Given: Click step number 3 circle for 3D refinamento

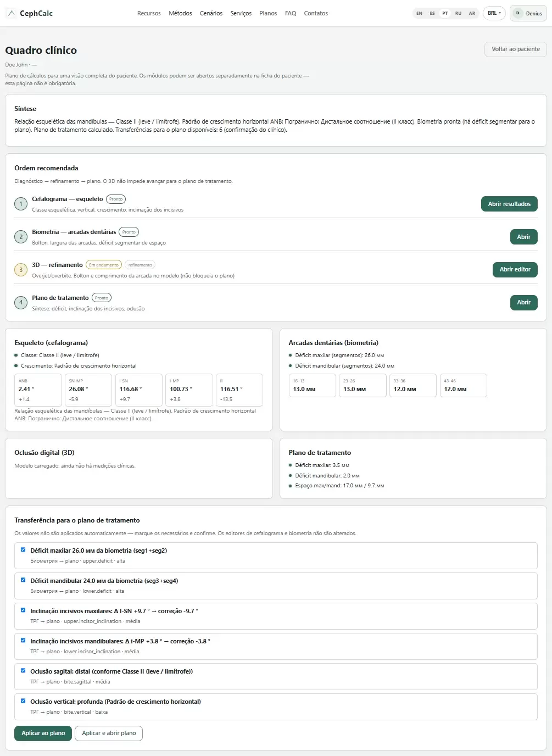Looking at the screenshot, I should (x=21, y=270).
